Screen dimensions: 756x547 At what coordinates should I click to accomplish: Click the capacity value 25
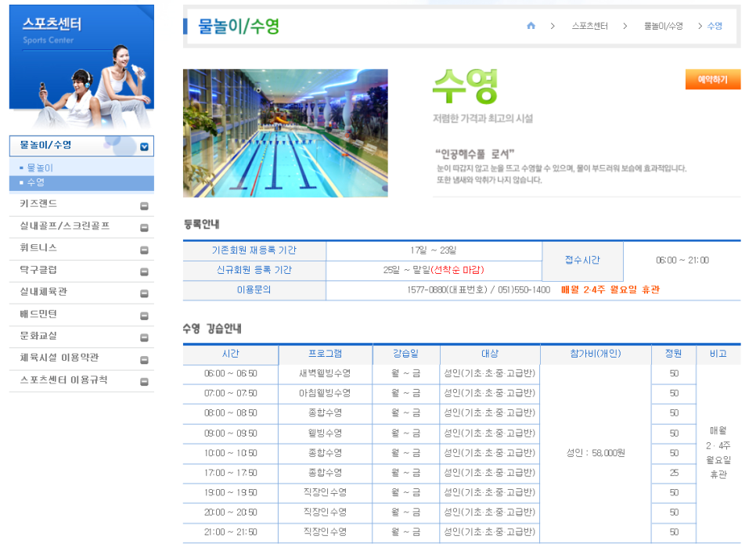point(674,473)
